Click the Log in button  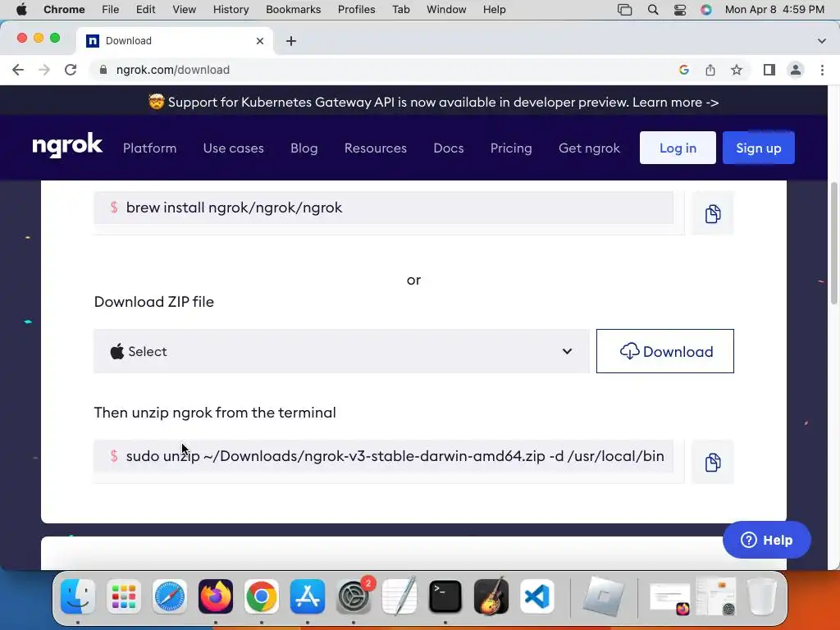pyautogui.click(x=678, y=148)
